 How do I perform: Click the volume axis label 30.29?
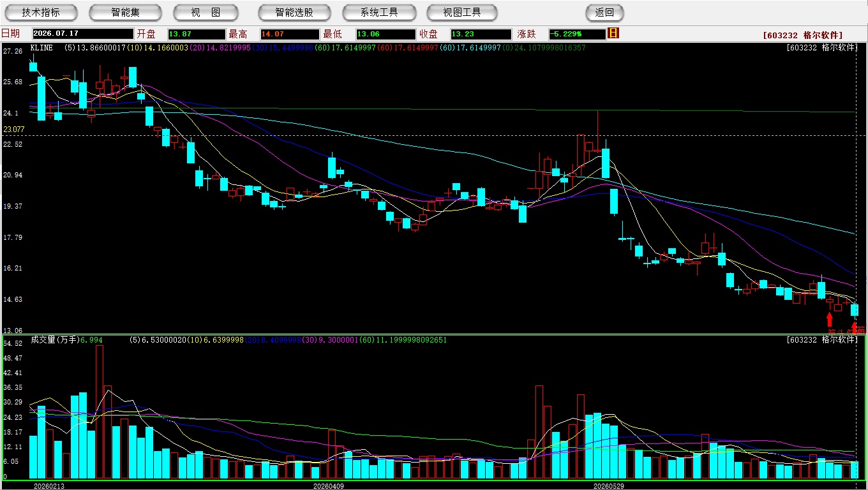coord(13,403)
